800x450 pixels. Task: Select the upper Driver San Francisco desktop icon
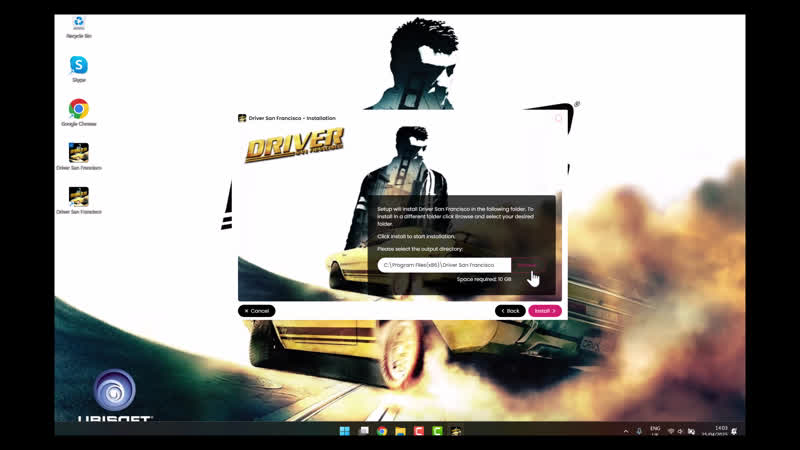point(79,156)
